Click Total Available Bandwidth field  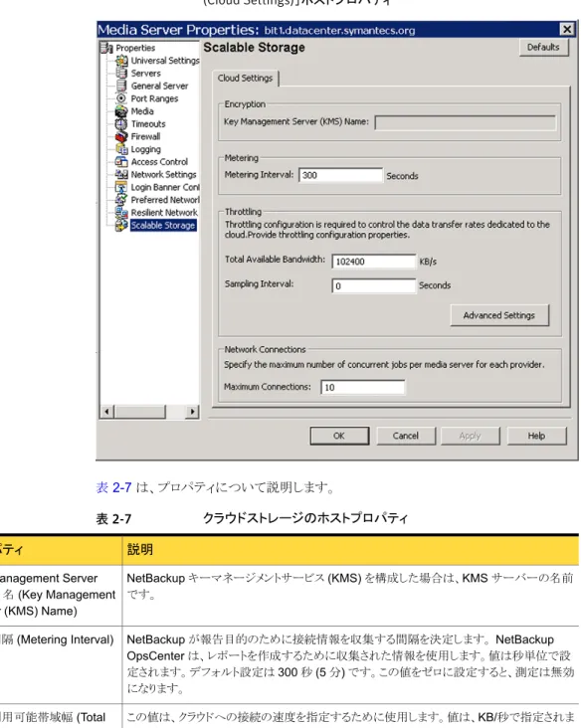click(x=373, y=262)
